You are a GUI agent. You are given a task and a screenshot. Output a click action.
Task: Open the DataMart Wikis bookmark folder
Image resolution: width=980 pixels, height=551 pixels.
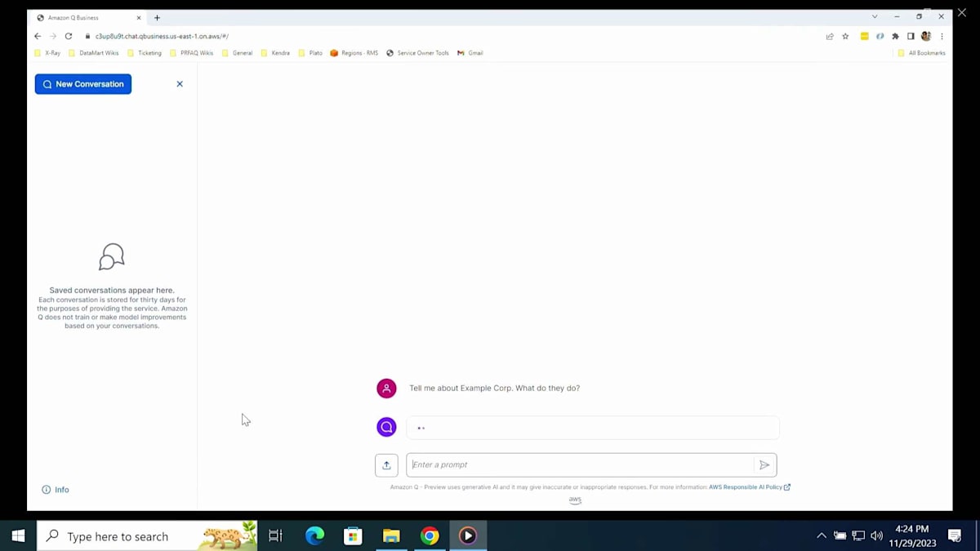(x=93, y=53)
